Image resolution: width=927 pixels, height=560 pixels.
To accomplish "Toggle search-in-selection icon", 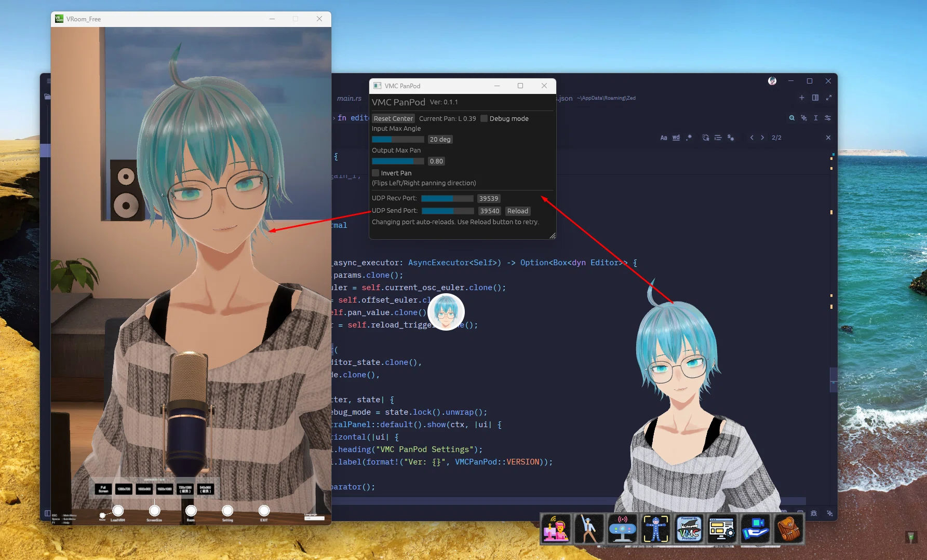I will pyautogui.click(x=731, y=138).
